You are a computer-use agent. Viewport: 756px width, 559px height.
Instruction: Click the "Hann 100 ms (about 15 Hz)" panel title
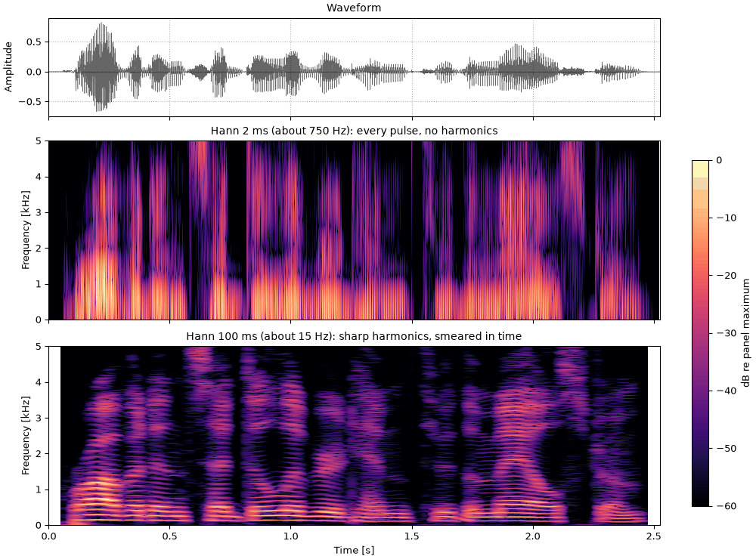[x=354, y=336]
